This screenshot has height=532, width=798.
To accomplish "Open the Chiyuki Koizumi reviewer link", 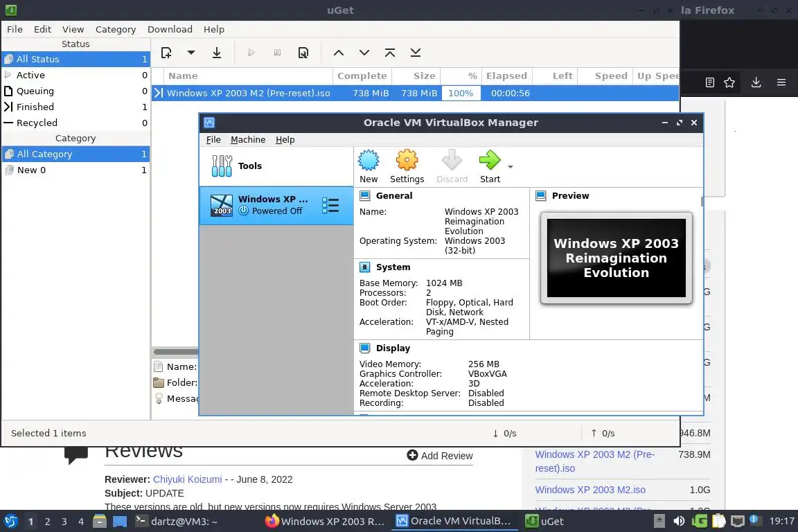I will 187,479.
